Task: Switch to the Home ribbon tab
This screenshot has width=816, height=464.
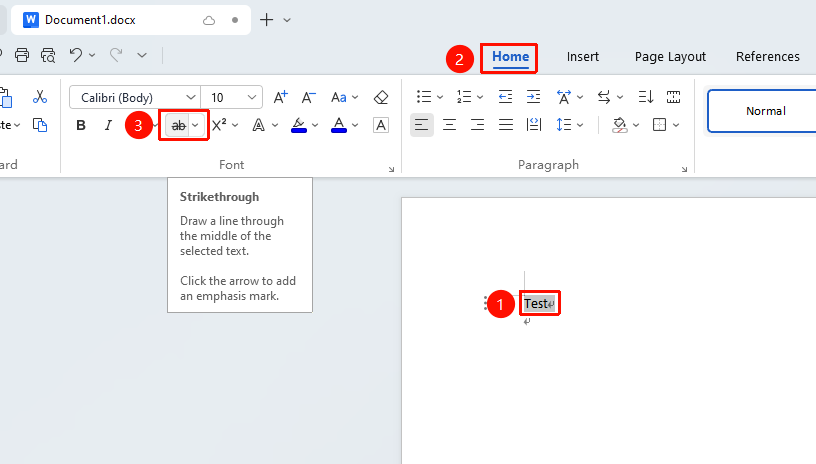Action: (x=511, y=57)
